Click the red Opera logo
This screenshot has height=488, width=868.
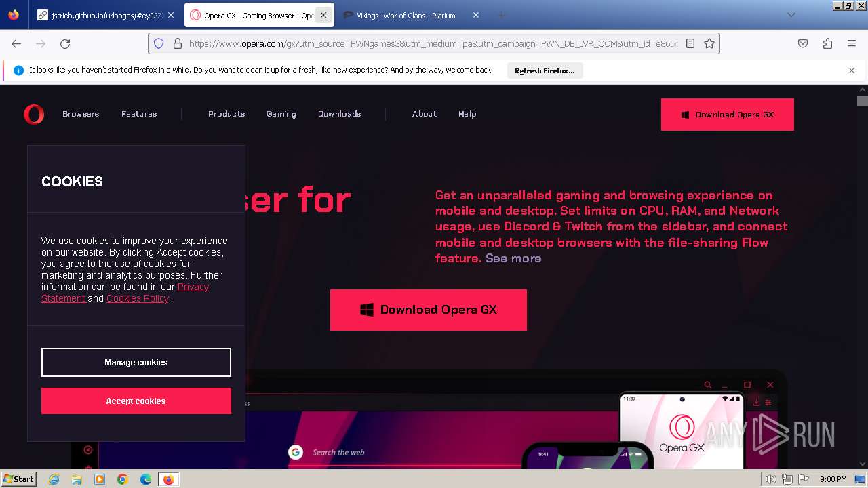pos(34,115)
